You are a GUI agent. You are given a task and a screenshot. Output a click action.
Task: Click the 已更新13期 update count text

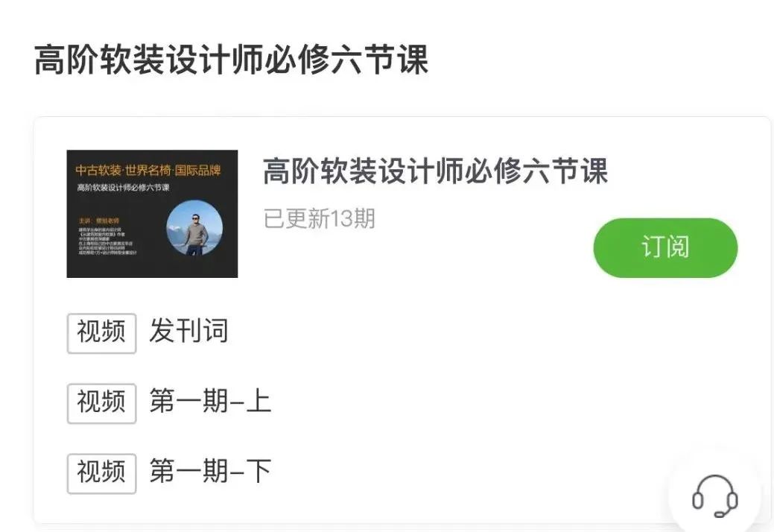coord(320,218)
